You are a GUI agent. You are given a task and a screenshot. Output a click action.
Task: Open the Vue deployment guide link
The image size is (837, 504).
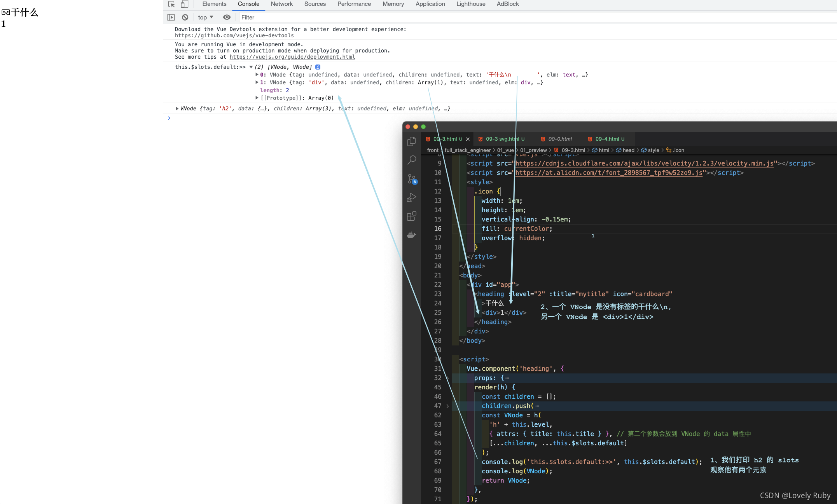point(292,57)
